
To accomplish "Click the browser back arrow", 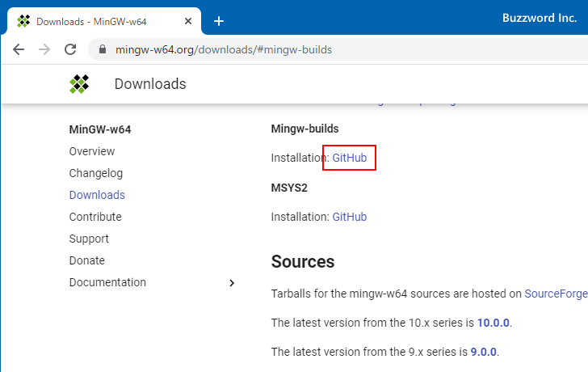I will pyautogui.click(x=19, y=49).
